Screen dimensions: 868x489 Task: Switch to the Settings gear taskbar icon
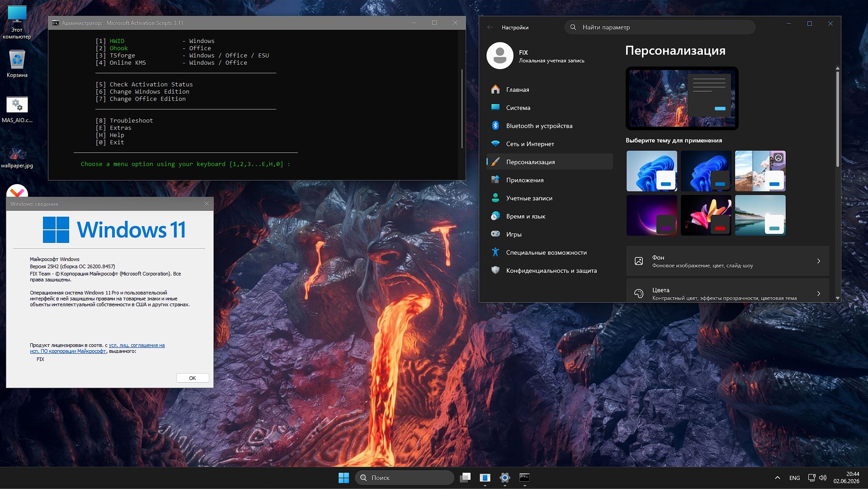tap(505, 478)
